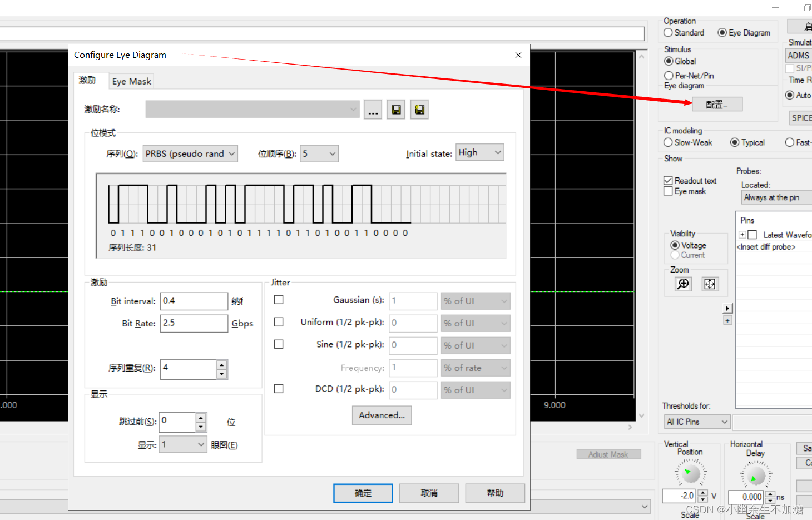
Task: Click the vertical position value field
Action: point(679,496)
